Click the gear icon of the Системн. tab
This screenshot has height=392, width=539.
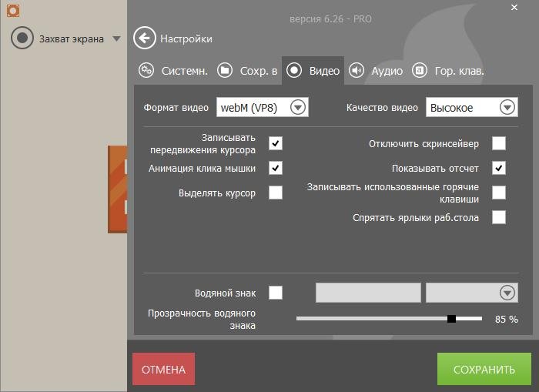point(146,71)
